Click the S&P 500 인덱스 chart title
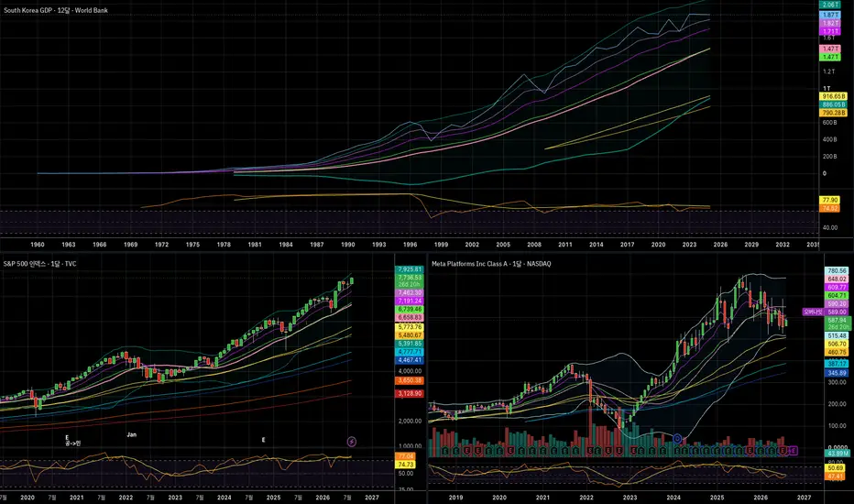The width and height of the screenshot is (854, 504). pos(39,264)
